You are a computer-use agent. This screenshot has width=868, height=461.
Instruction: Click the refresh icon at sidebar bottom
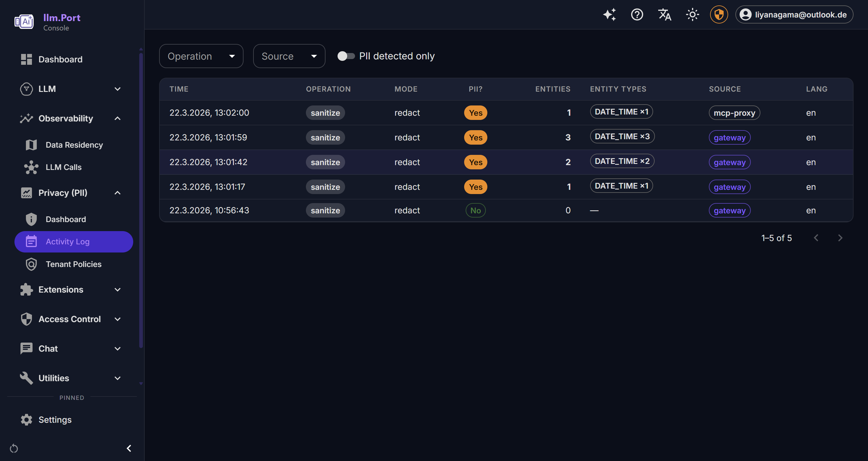click(14, 448)
